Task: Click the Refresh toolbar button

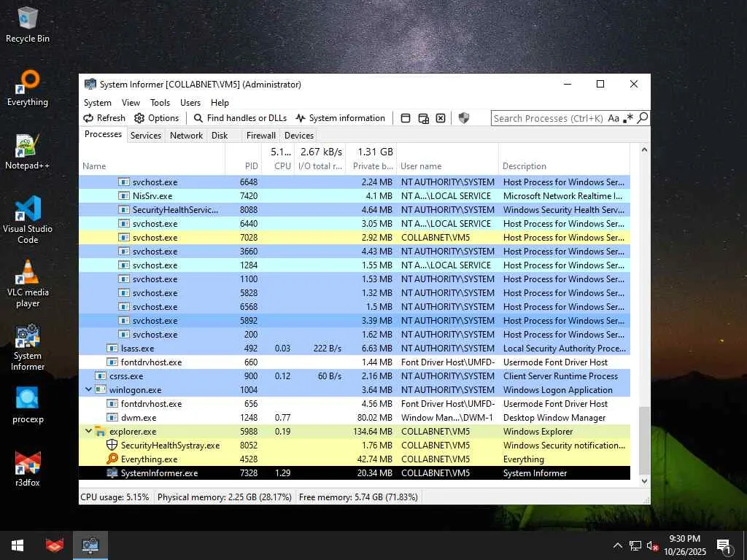Action: [104, 118]
